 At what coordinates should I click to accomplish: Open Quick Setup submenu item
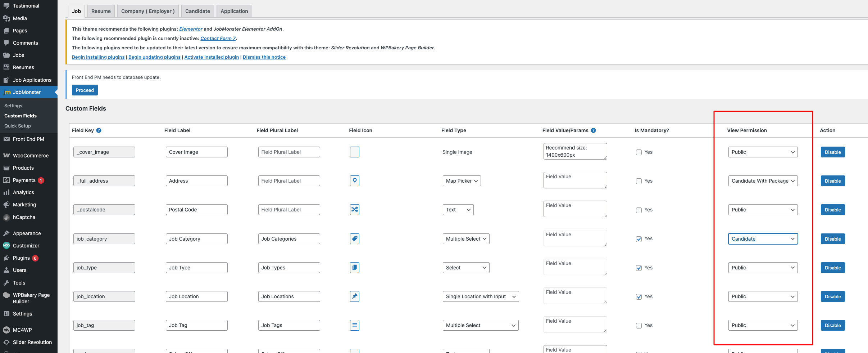[18, 126]
